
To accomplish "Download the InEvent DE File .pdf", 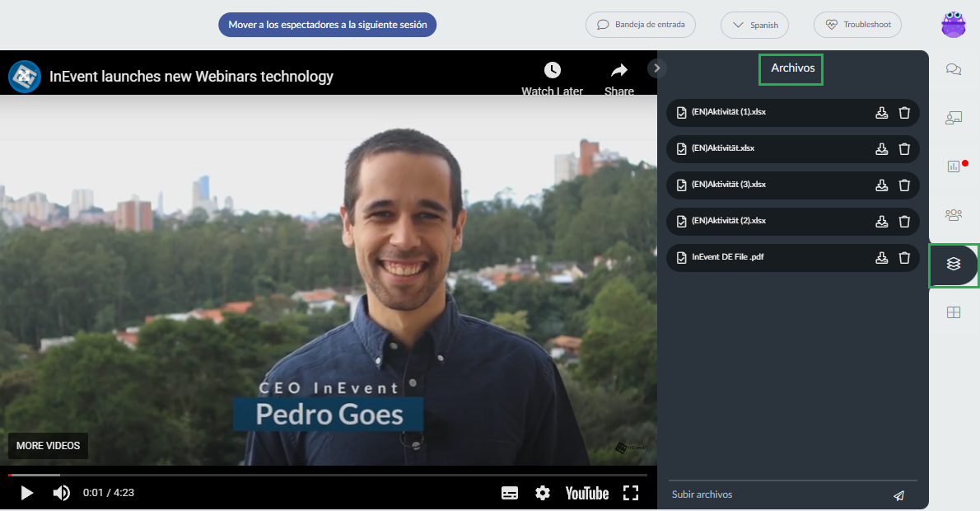I will point(881,258).
